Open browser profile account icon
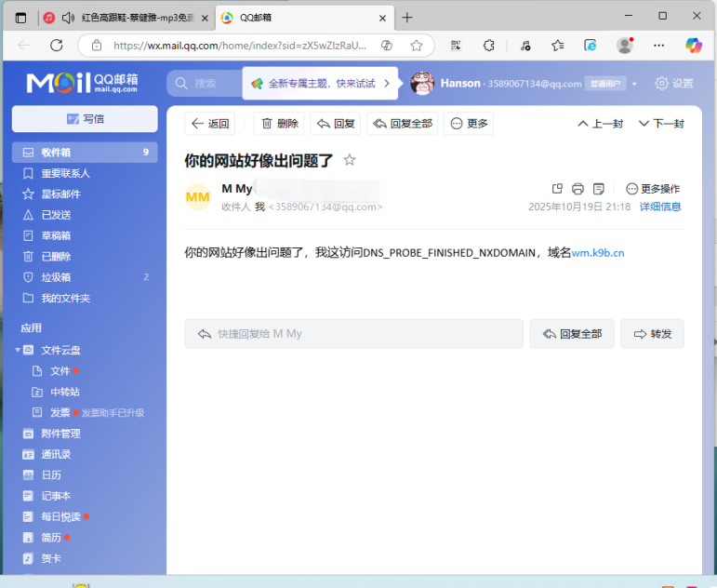 coord(625,46)
